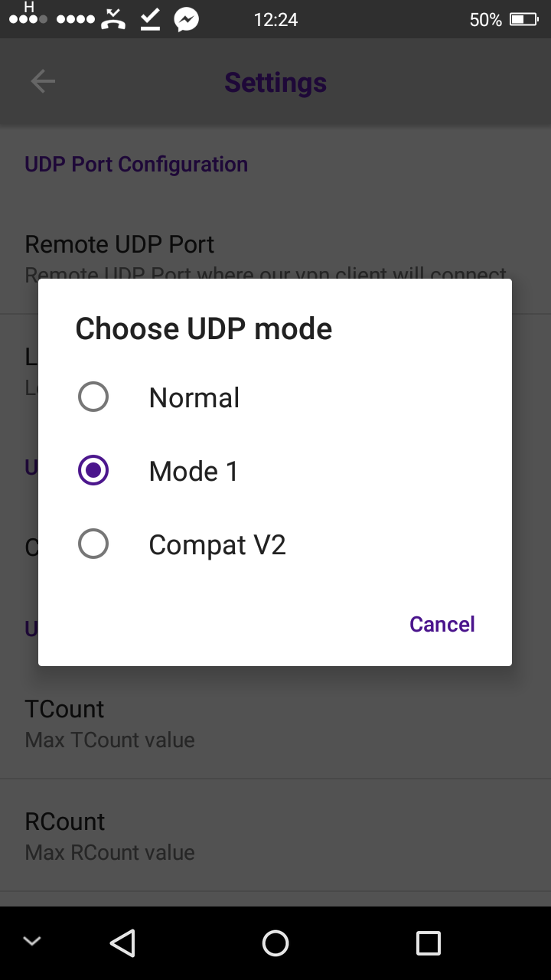
Task: Tap the Messenger notification icon
Action: point(186,20)
